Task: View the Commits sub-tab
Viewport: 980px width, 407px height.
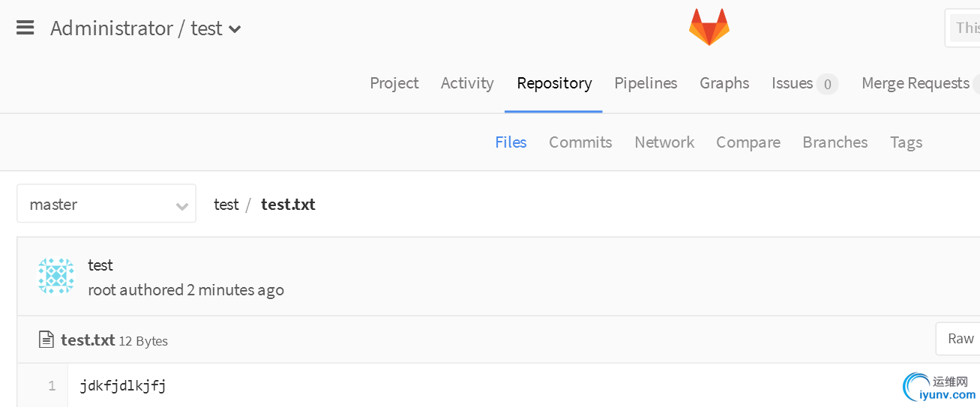Action: (x=580, y=142)
